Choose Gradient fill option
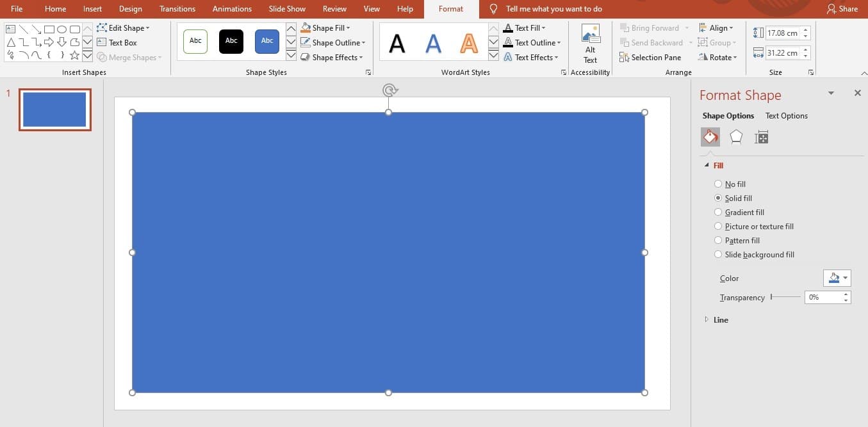The height and width of the screenshot is (427, 868). [x=718, y=213]
